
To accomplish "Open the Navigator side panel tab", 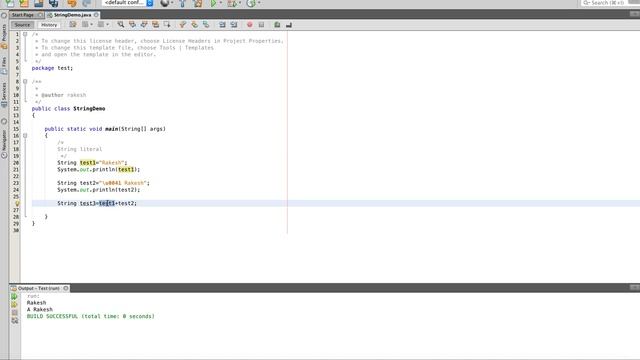I will click(x=4, y=143).
